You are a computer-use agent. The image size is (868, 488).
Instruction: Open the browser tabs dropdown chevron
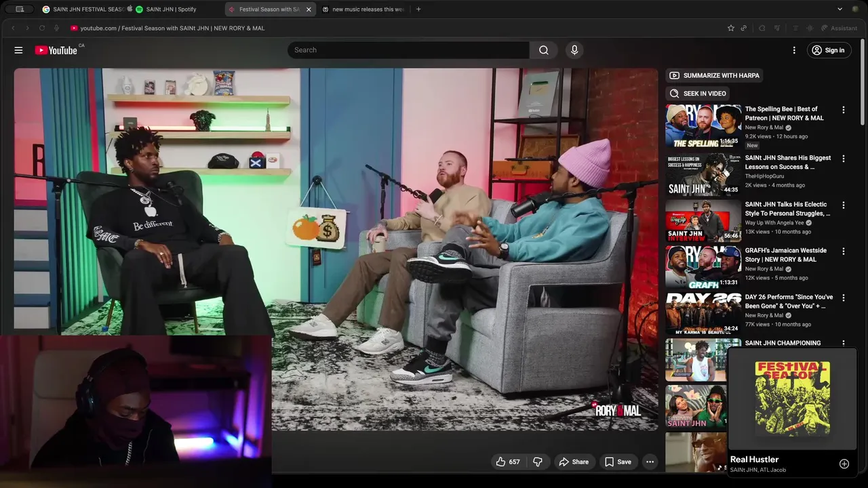click(x=840, y=9)
